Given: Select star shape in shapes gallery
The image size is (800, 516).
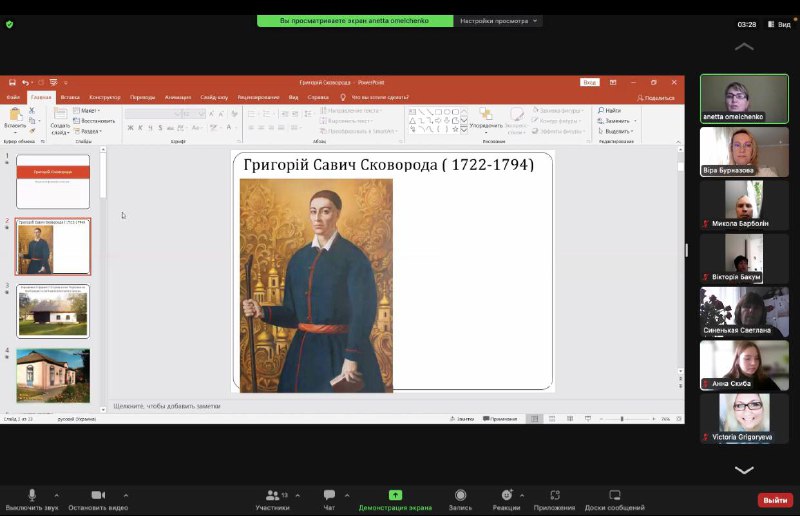Looking at the screenshot, I should [455, 129].
